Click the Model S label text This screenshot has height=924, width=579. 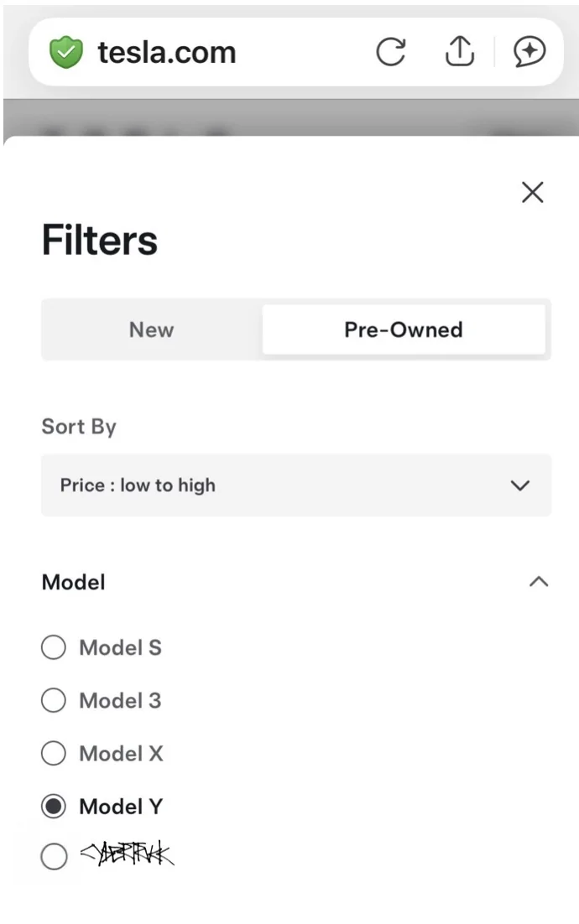click(x=120, y=647)
